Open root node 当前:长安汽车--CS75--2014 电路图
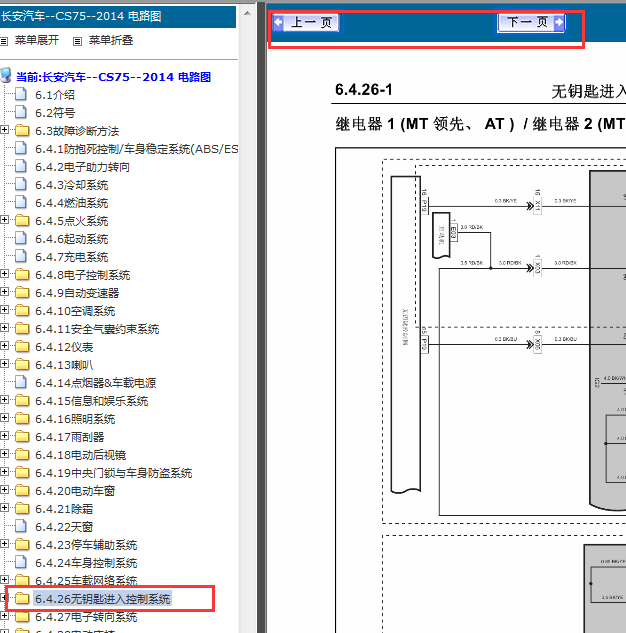 [x=113, y=77]
